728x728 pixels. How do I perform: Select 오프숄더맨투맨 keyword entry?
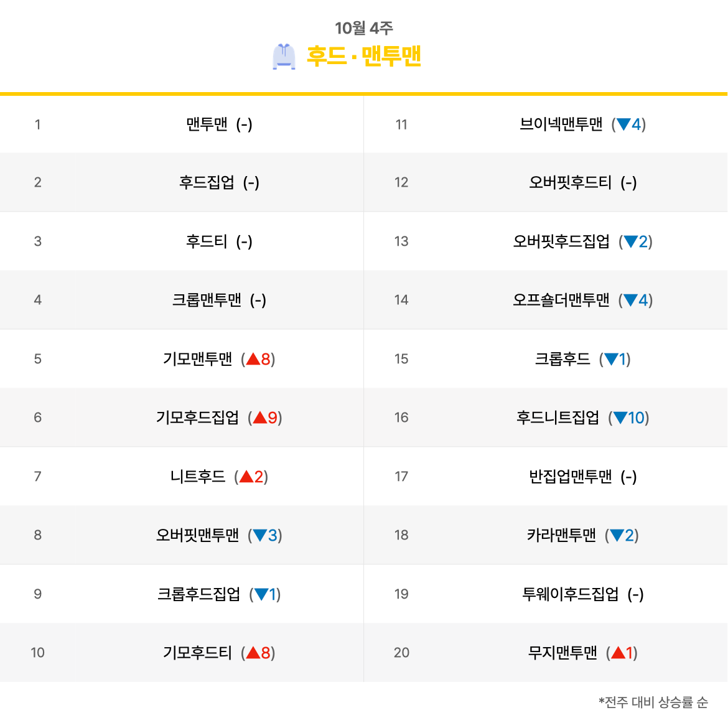[561, 300]
